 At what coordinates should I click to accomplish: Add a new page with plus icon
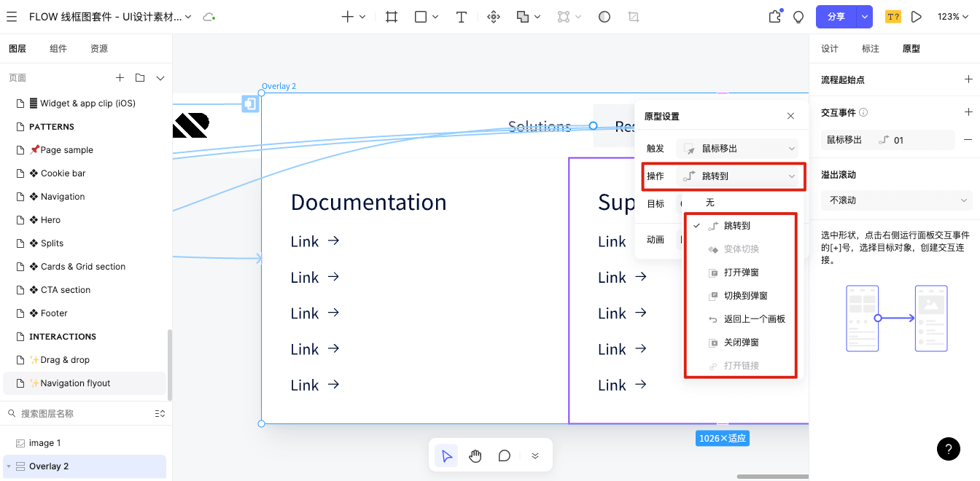point(120,78)
